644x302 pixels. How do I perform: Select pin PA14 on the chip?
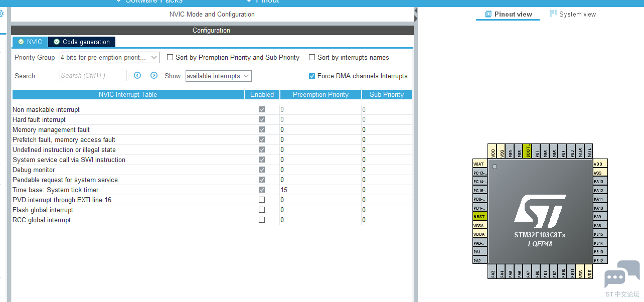click(x=589, y=151)
